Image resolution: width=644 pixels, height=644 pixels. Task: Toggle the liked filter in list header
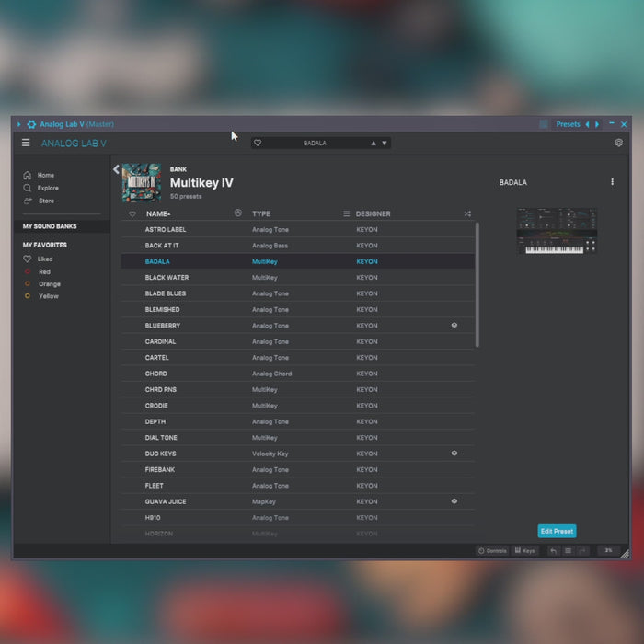[132, 213]
